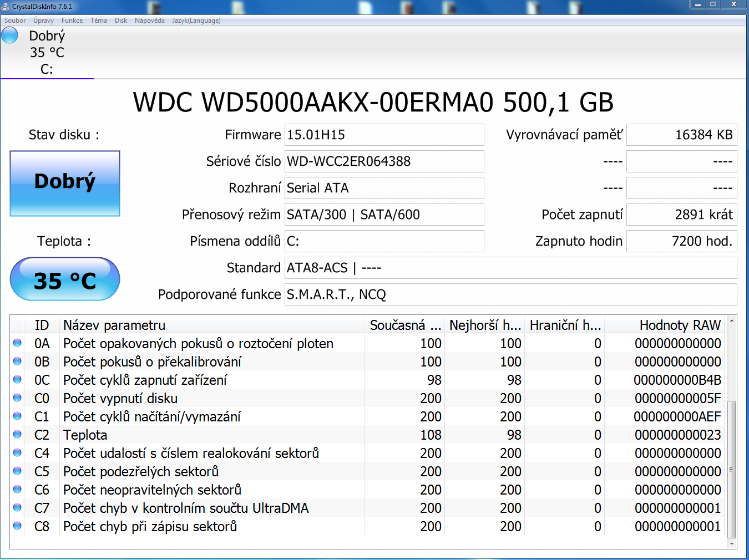
Task: Open the Téma menu
Action: [99, 21]
